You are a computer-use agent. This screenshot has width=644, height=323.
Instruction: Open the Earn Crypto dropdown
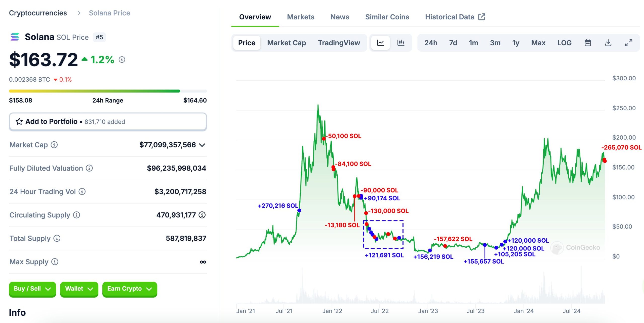coord(130,289)
